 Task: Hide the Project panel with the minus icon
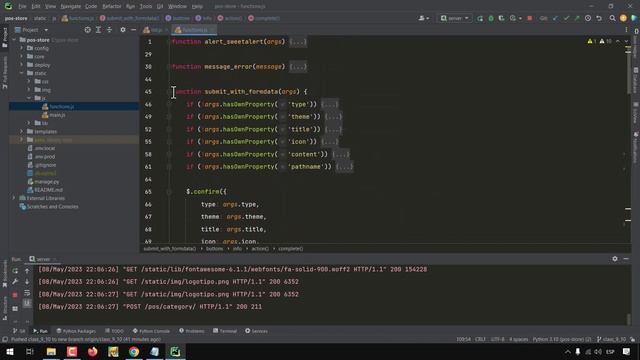point(133,30)
